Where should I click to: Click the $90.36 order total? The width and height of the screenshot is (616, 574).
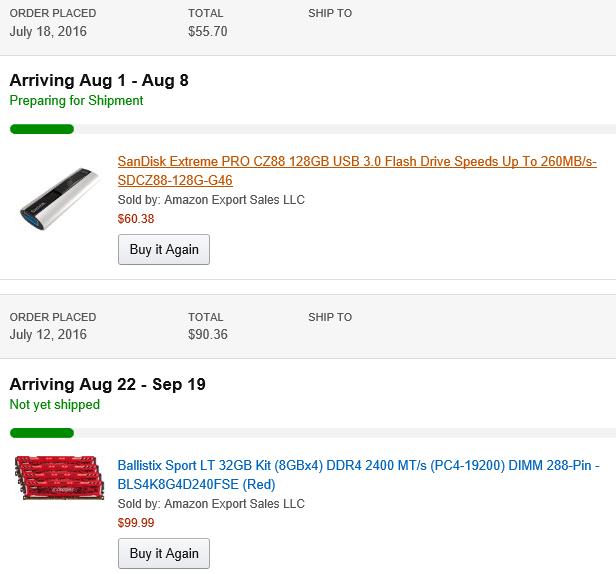[x=207, y=335]
